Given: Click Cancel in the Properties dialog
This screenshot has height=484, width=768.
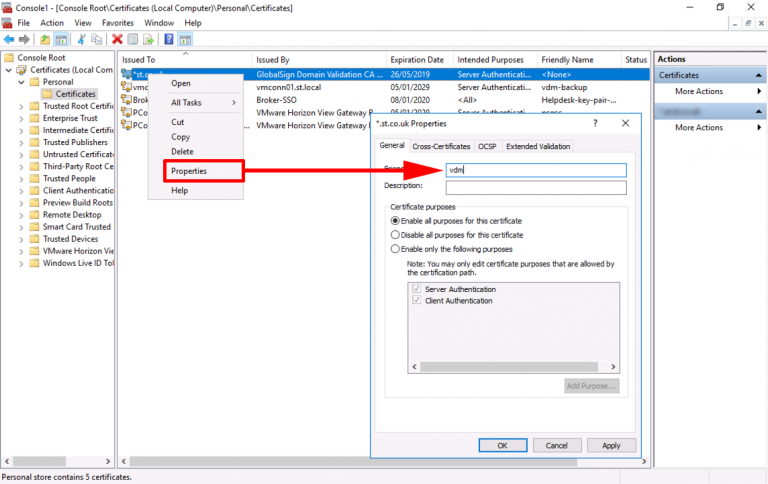Looking at the screenshot, I should tap(556, 445).
